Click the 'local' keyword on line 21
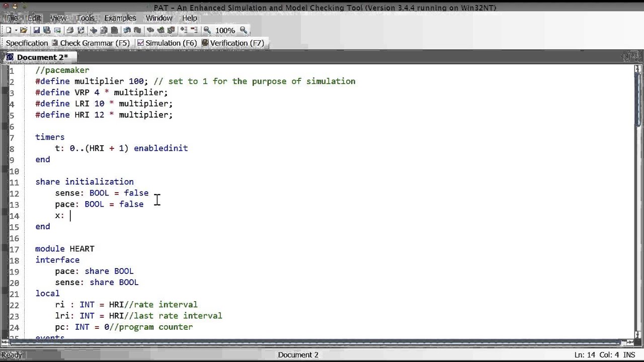This screenshot has width=644, height=362. tap(47, 294)
